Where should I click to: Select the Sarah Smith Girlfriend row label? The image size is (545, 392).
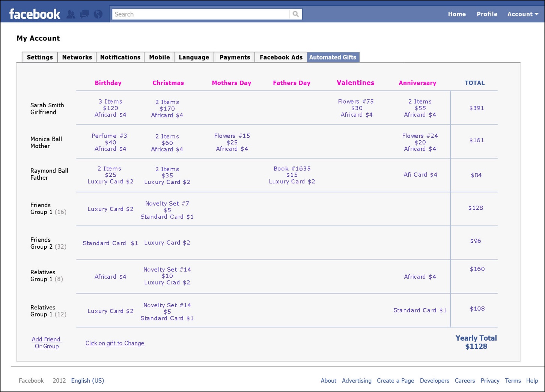click(x=47, y=108)
